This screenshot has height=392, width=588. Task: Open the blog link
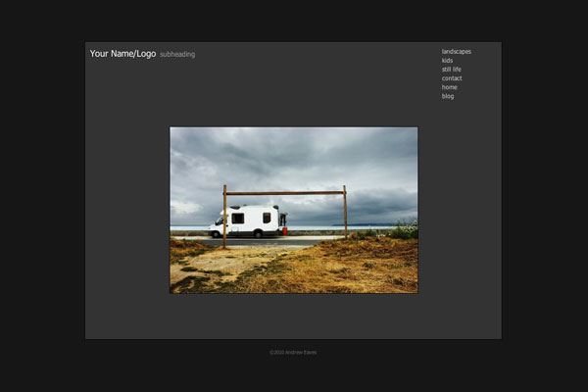448,96
